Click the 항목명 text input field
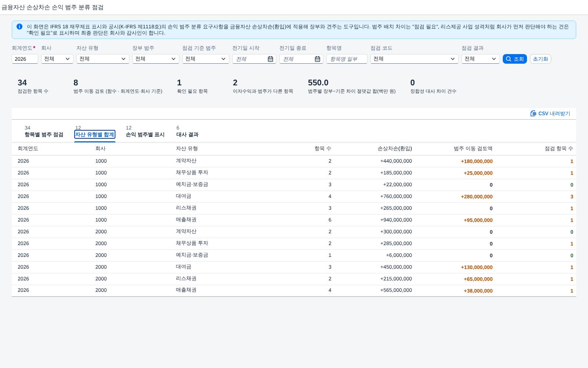 347,59
